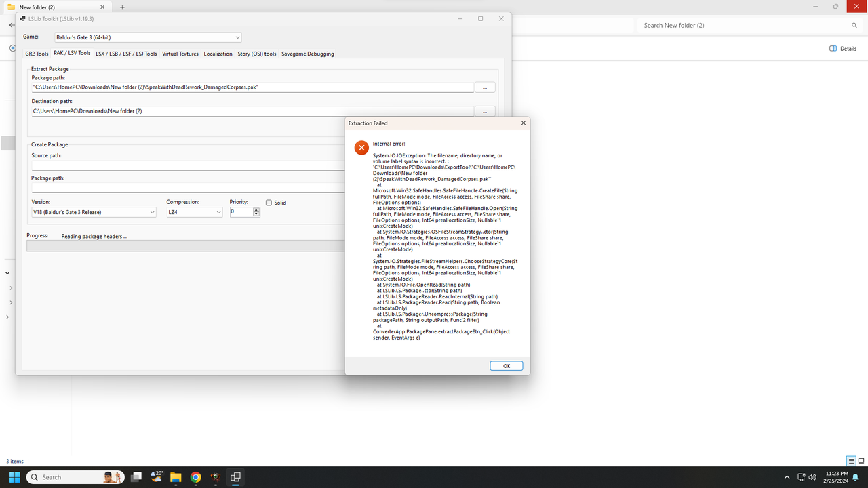Click the Back arrow in File Explorer

[12, 25]
